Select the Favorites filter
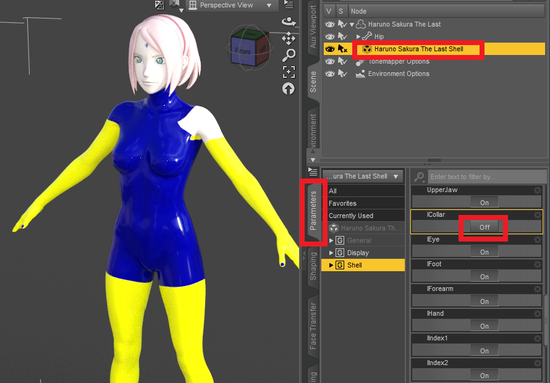The width and height of the screenshot is (550, 383). point(363,203)
